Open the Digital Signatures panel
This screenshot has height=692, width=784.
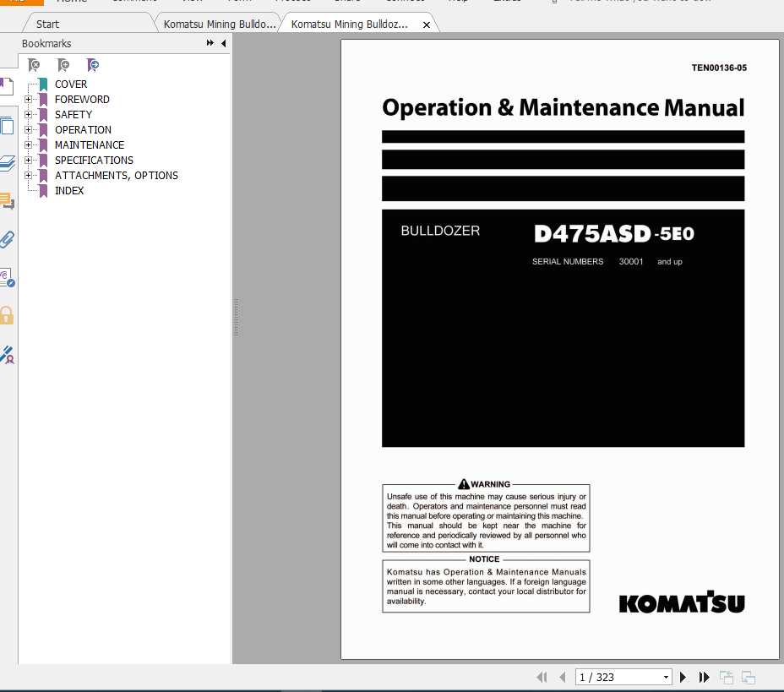8,355
